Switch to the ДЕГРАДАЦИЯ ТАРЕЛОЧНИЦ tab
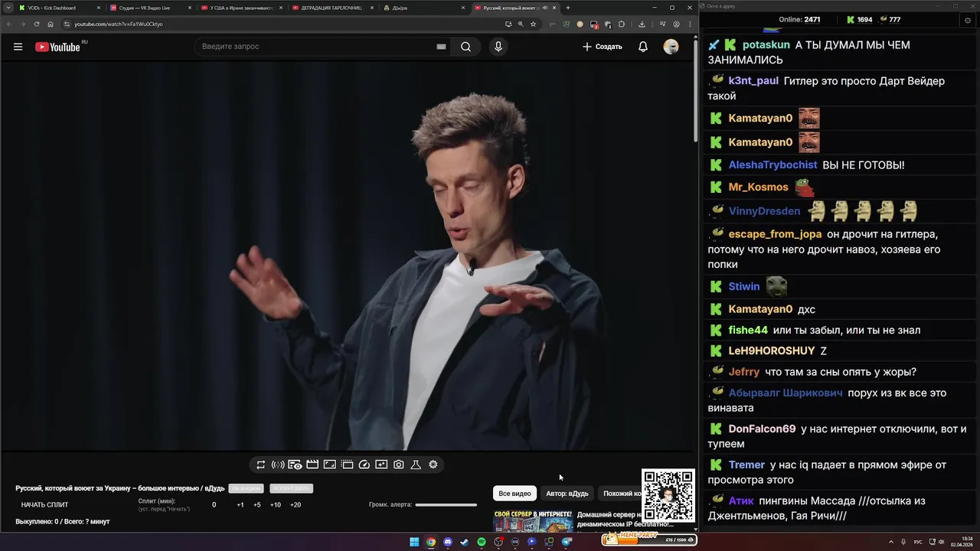Screen dimensions: 980x551 pyautogui.click(x=333, y=8)
